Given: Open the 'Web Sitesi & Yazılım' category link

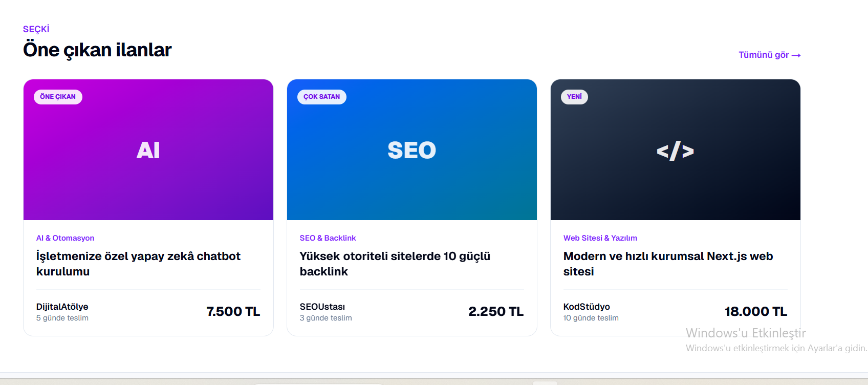Looking at the screenshot, I should click(600, 238).
